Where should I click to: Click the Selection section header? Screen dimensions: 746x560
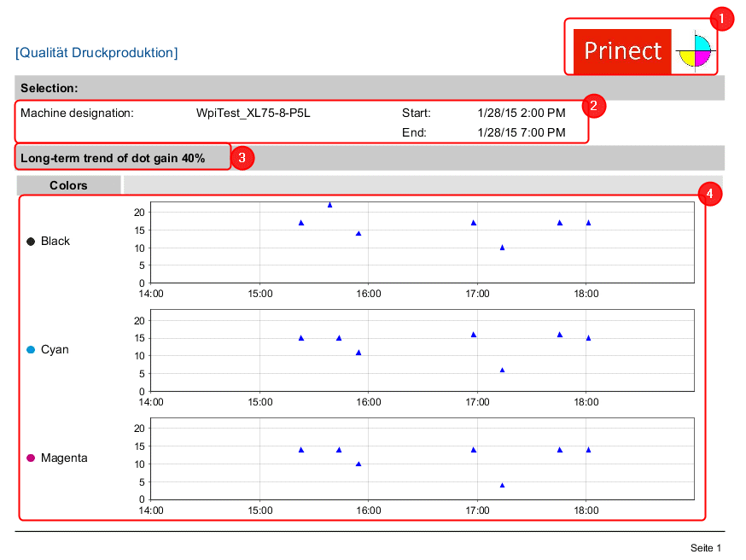[x=50, y=88]
